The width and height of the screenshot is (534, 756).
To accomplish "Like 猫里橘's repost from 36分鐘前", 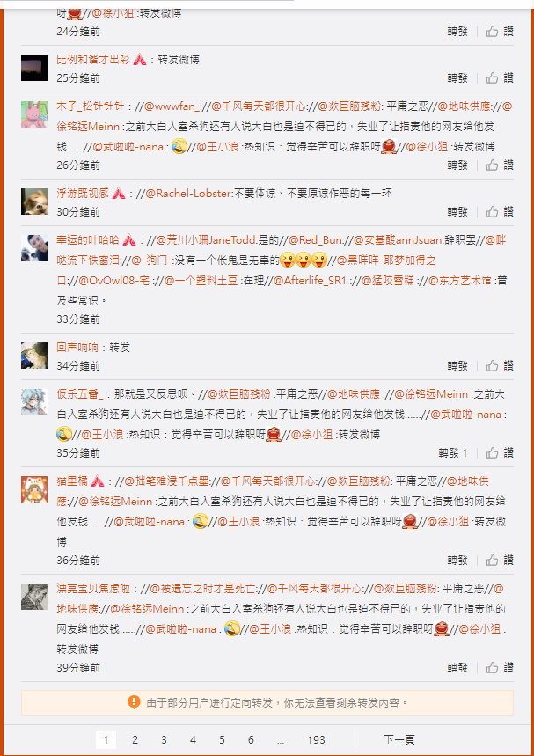I will tap(500, 561).
